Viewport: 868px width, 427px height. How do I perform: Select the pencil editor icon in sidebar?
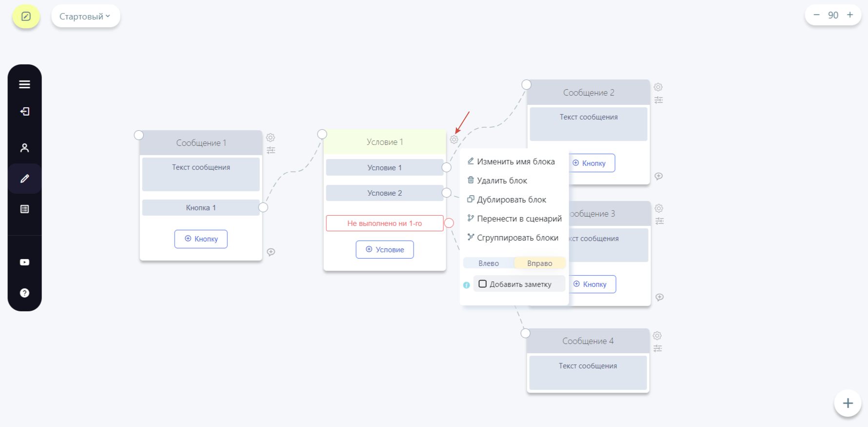pos(24,179)
